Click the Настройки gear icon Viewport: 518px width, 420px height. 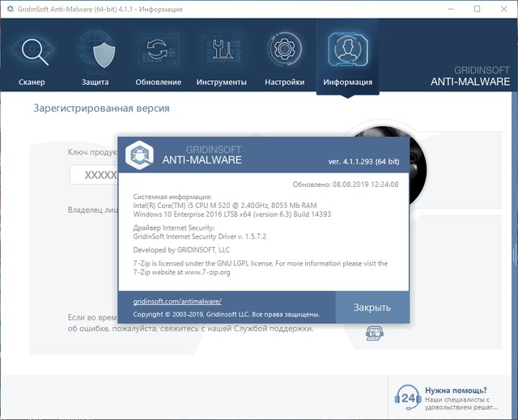pos(284,50)
